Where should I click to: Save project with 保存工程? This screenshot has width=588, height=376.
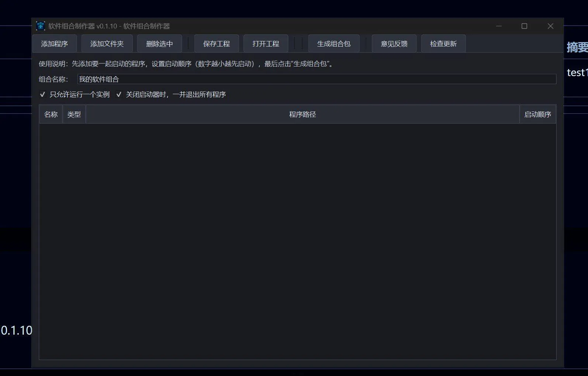point(217,44)
